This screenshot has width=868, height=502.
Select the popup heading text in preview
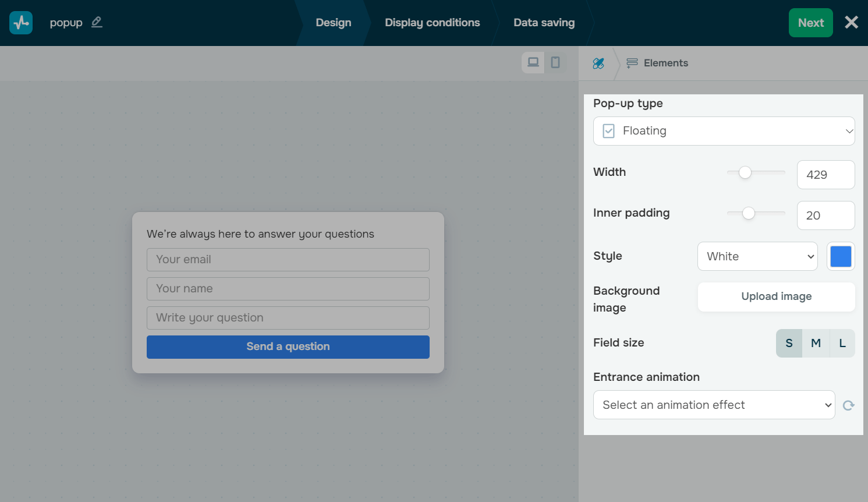point(260,234)
